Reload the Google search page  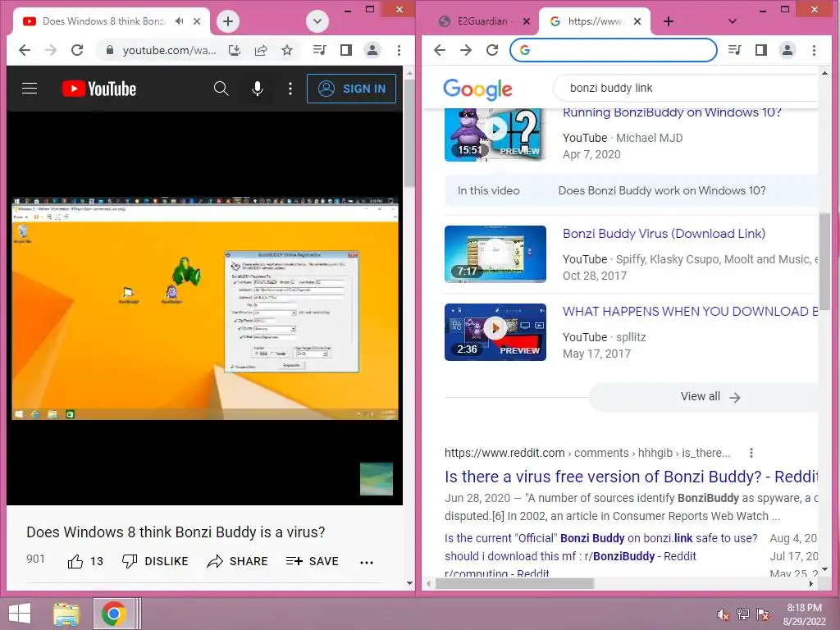pos(492,50)
